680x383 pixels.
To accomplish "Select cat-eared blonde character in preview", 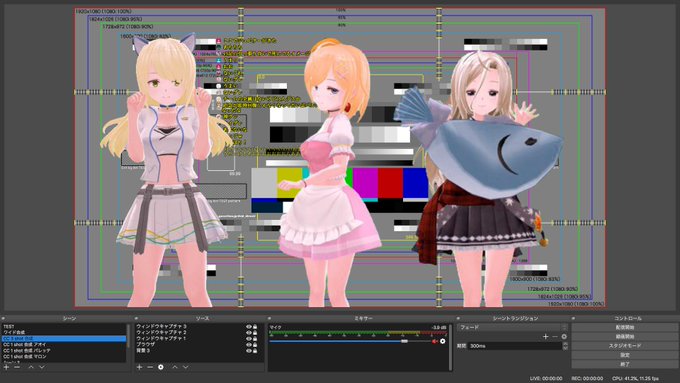I will coord(167,169).
